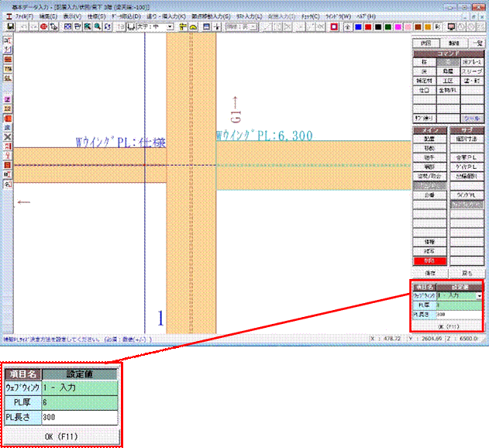Open the 仕様(S) menu
Image resolution: width=489 pixels, height=448 pixels.
96,16
